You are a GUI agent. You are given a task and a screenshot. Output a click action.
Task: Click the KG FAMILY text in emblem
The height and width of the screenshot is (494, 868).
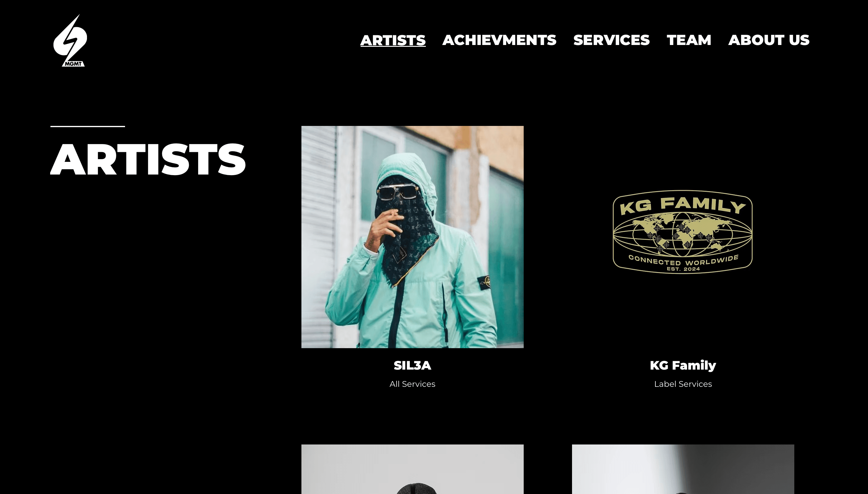pyautogui.click(x=683, y=205)
